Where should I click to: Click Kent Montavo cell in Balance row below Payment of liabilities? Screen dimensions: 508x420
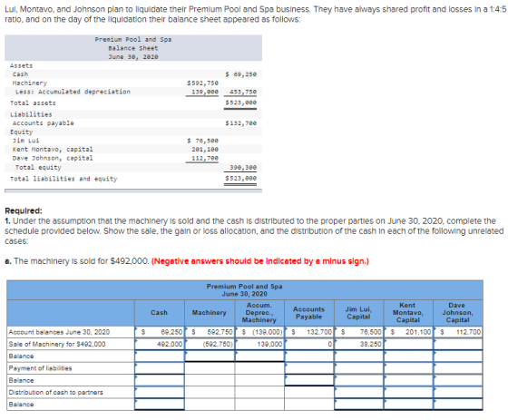click(x=408, y=380)
